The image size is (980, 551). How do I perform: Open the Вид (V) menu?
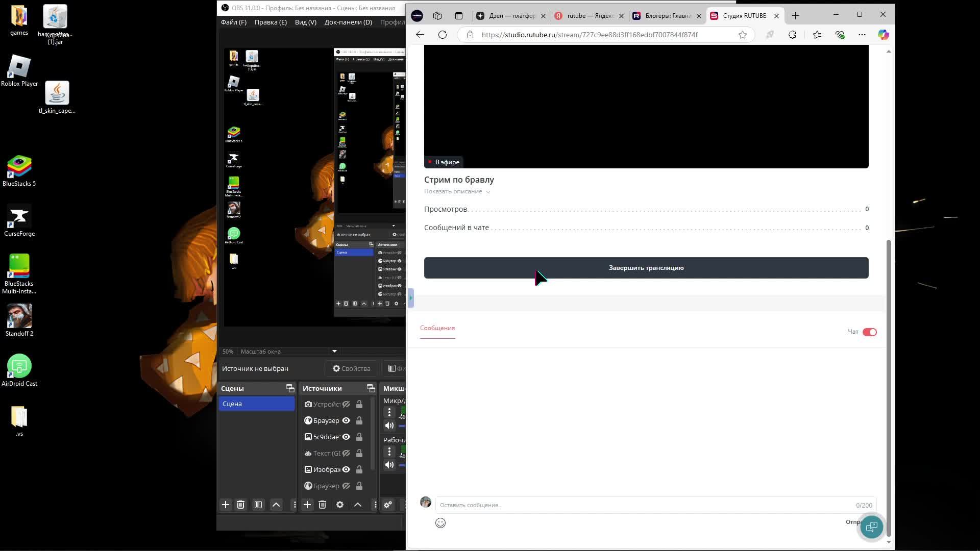(x=305, y=22)
